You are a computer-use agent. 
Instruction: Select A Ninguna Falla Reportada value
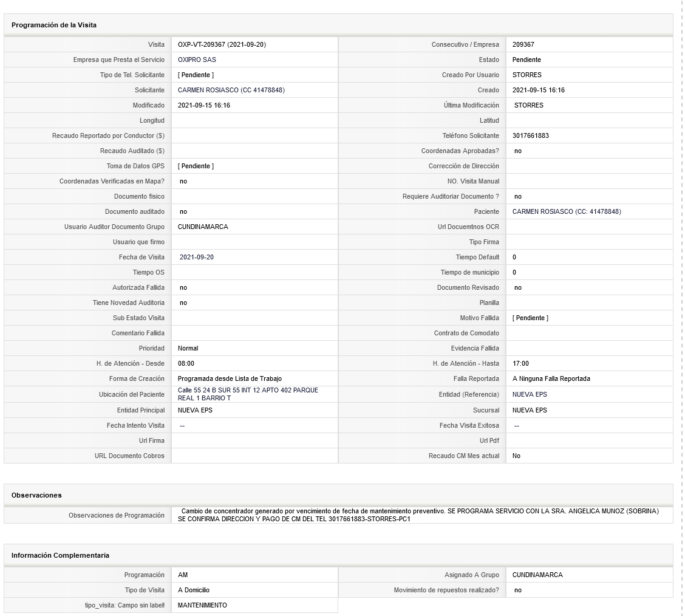(551, 379)
